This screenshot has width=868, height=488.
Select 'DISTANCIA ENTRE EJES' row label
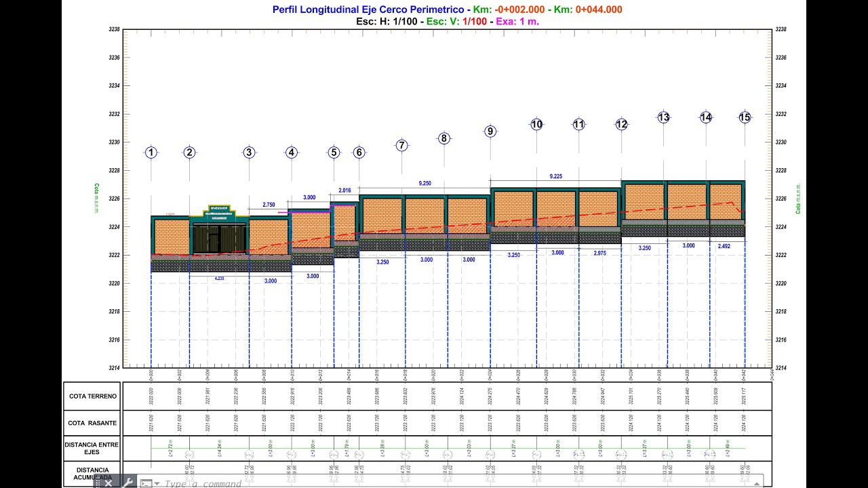92,448
